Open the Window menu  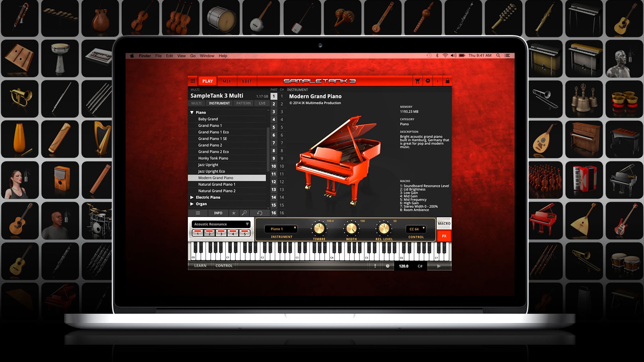point(207,56)
